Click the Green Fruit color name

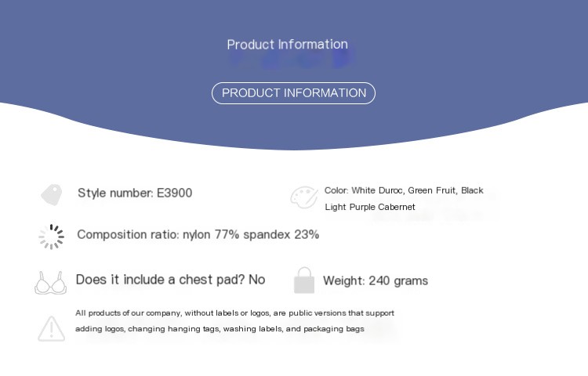pos(432,190)
